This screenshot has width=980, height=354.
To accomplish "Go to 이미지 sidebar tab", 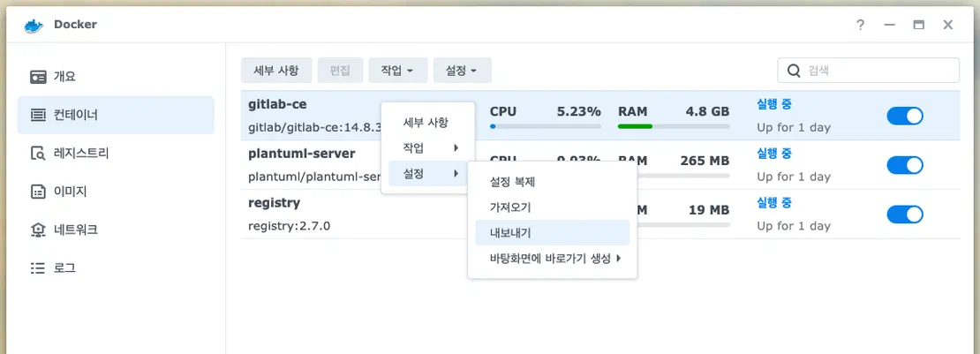I will [116, 192].
